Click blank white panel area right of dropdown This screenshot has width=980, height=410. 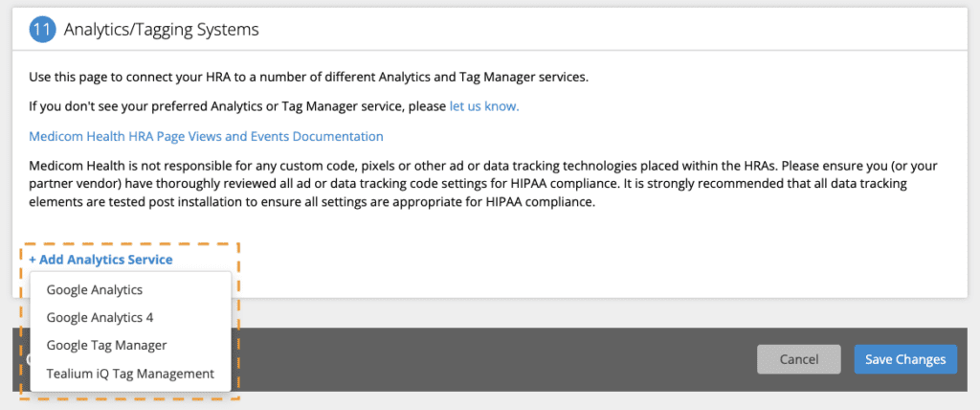[x=600, y=262]
